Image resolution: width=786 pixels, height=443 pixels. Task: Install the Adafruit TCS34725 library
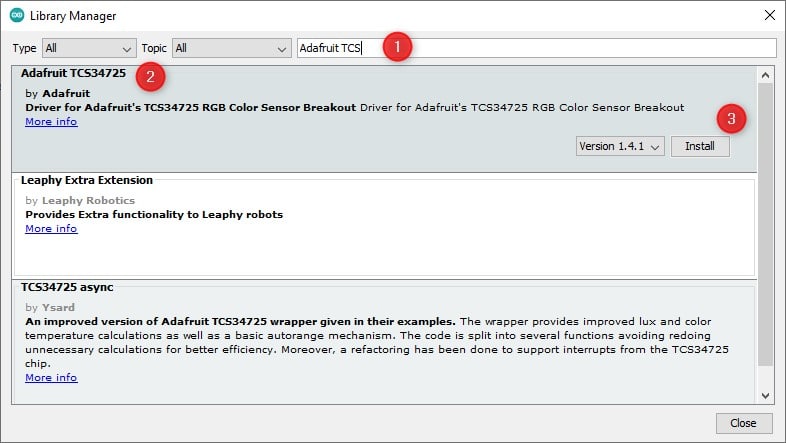coord(700,146)
